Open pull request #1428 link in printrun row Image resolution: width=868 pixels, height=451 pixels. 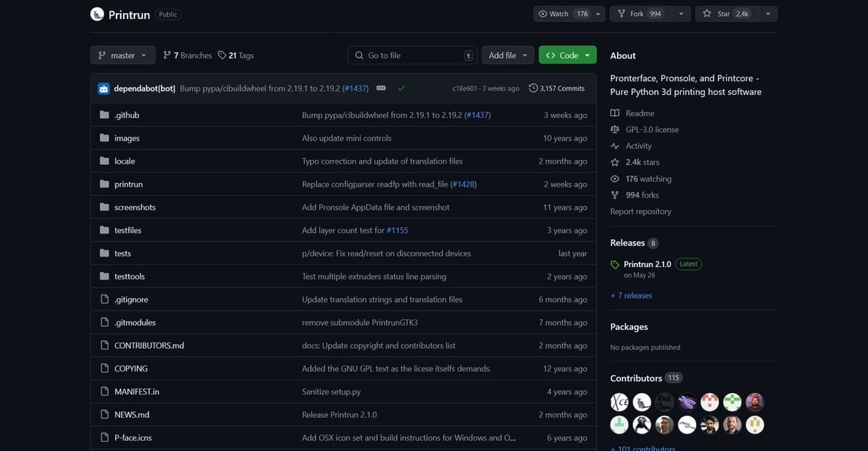pos(463,184)
